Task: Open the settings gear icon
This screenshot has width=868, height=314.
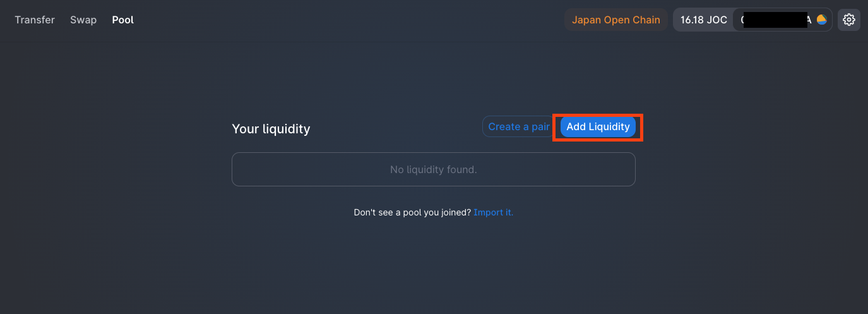Action: [x=848, y=20]
